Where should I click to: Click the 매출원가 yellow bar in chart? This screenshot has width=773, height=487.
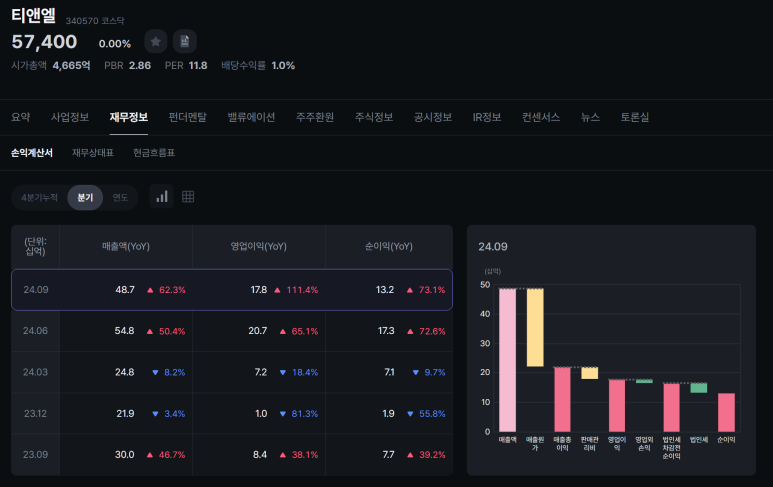(535, 327)
